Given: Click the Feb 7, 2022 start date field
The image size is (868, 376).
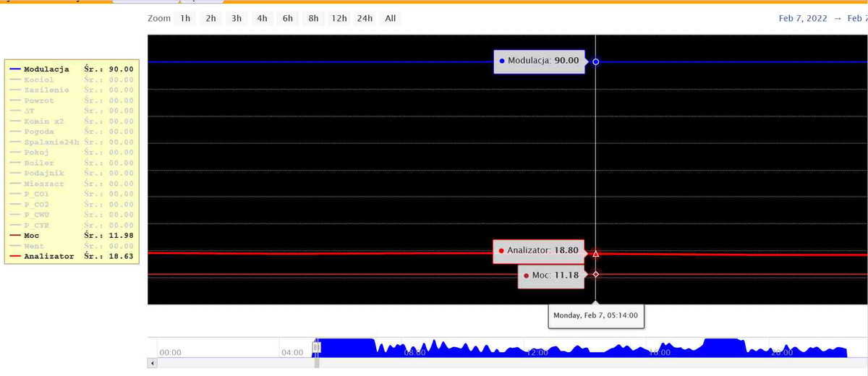Looking at the screenshot, I should [802, 18].
